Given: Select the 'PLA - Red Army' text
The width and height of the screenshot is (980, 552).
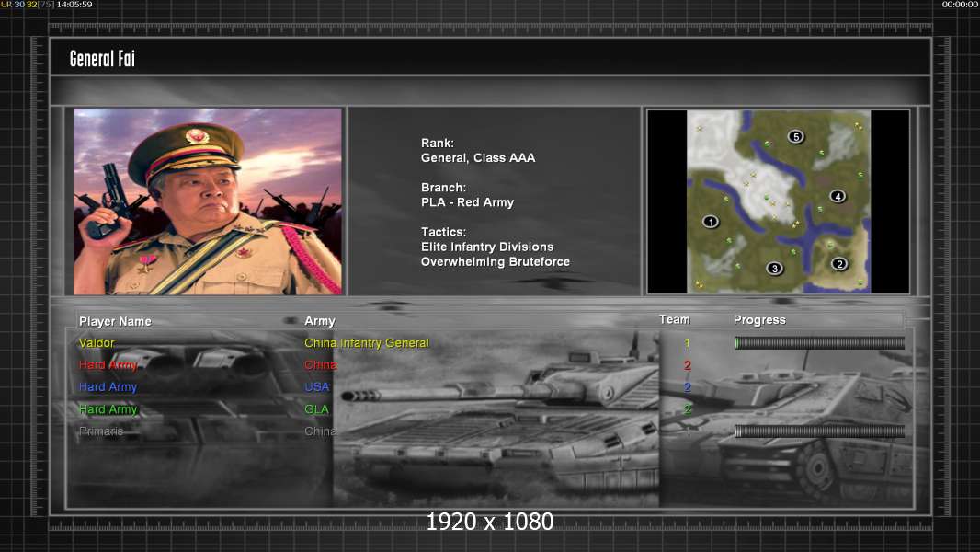Looking at the screenshot, I should pos(468,202).
